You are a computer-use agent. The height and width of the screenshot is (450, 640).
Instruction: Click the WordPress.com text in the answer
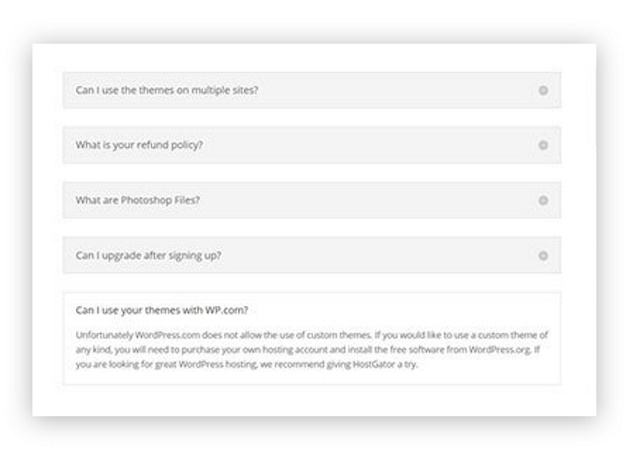click(x=167, y=335)
